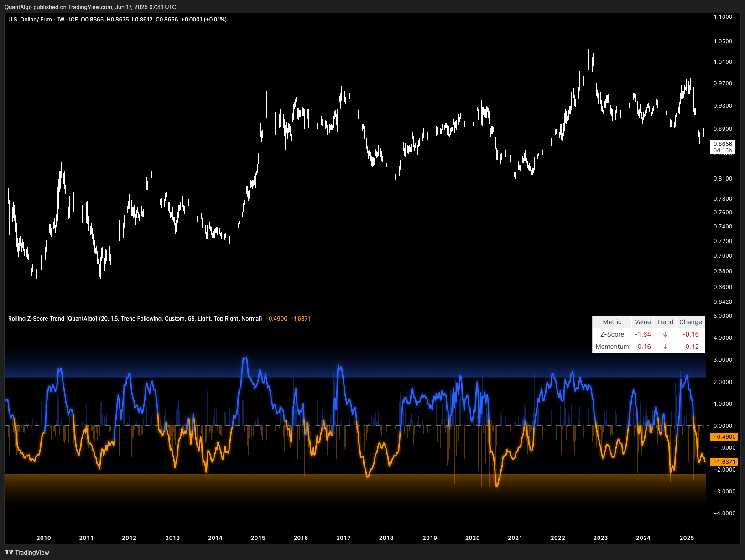Image resolution: width=745 pixels, height=560 pixels.
Task: Click the low value L0.8612
Action: 142,20
